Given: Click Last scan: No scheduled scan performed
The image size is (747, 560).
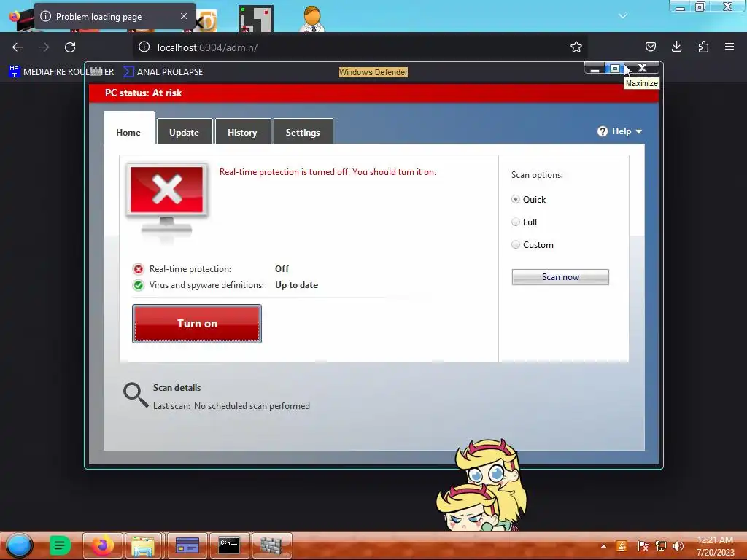Looking at the screenshot, I should pos(231,405).
